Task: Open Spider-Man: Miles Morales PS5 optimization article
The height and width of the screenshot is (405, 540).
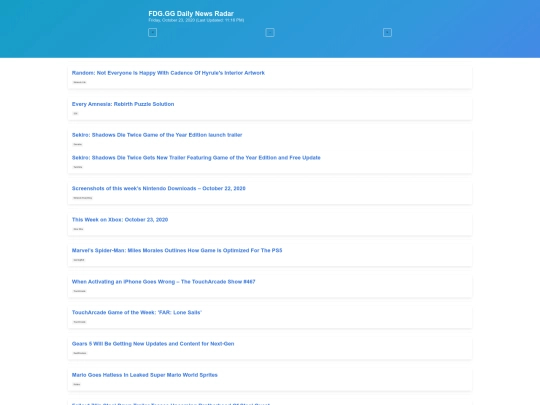Action: pyautogui.click(x=177, y=250)
